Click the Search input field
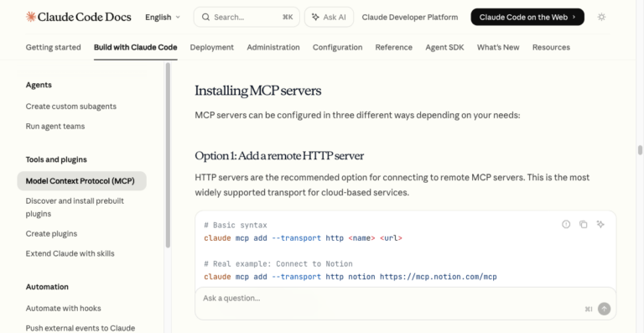 click(x=247, y=17)
